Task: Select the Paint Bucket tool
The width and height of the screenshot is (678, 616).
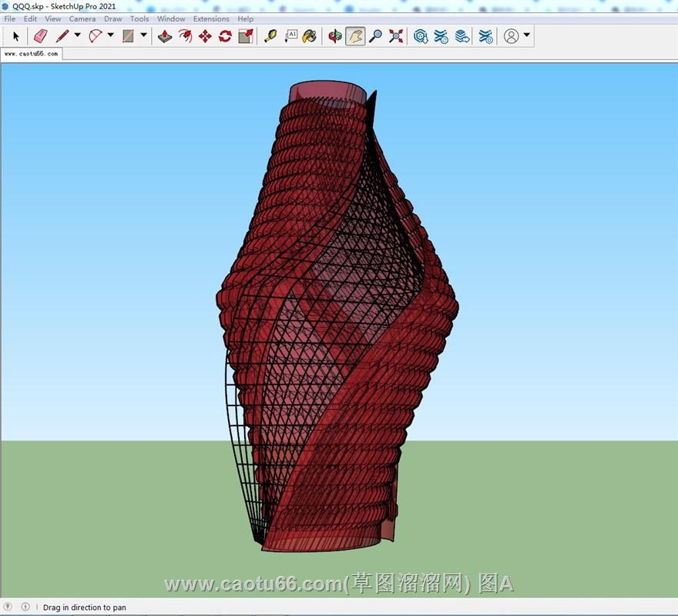Action: tap(310, 36)
